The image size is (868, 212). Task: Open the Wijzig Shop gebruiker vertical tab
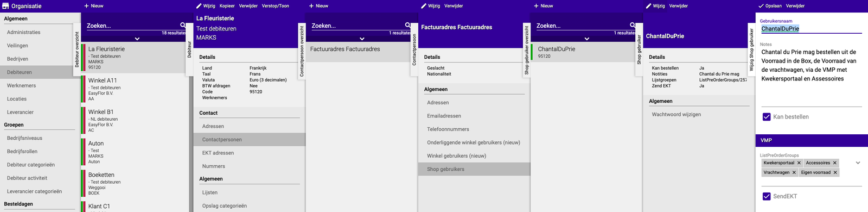click(x=751, y=49)
